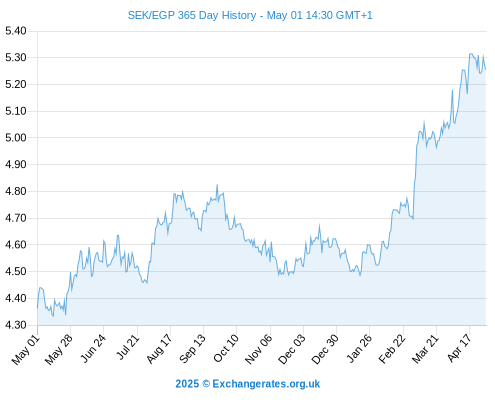Select the Nov 06 x-axis date label
The height and width of the screenshot is (400, 495).
point(258,349)
